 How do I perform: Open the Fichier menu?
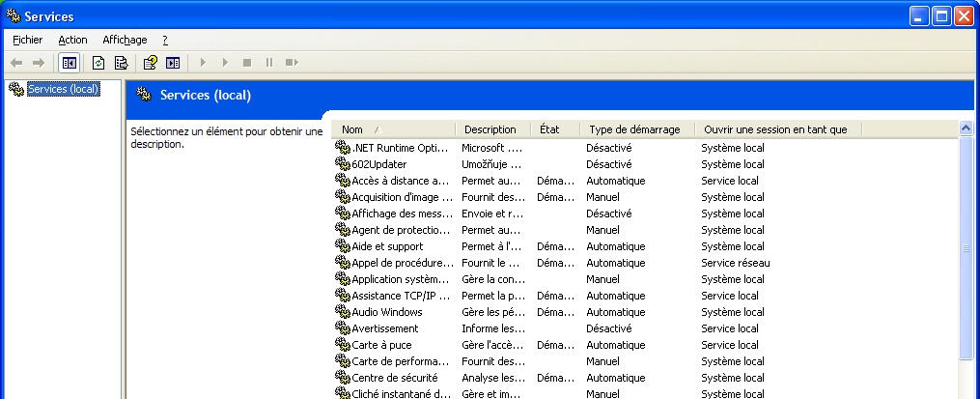pos(28,40)
